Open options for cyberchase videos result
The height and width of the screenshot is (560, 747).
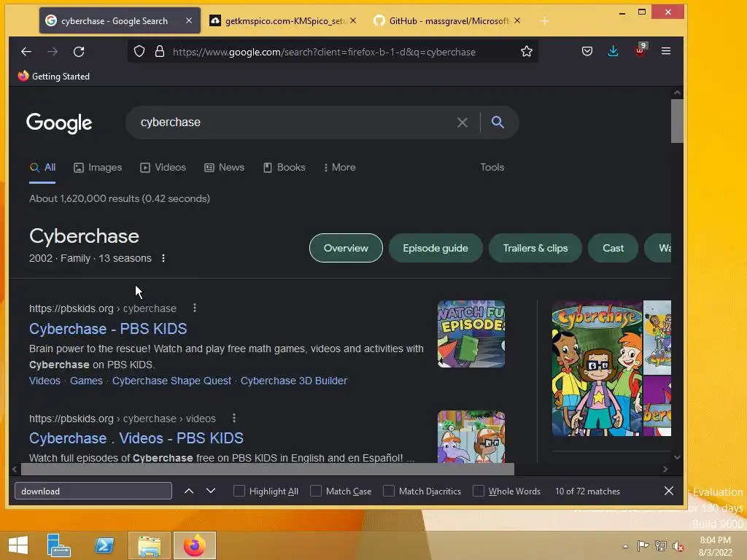click(234, 418)
